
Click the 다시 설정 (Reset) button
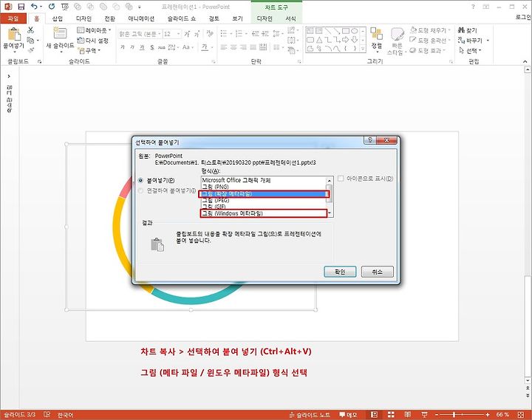pyautogui.click(x=92, y=41)
